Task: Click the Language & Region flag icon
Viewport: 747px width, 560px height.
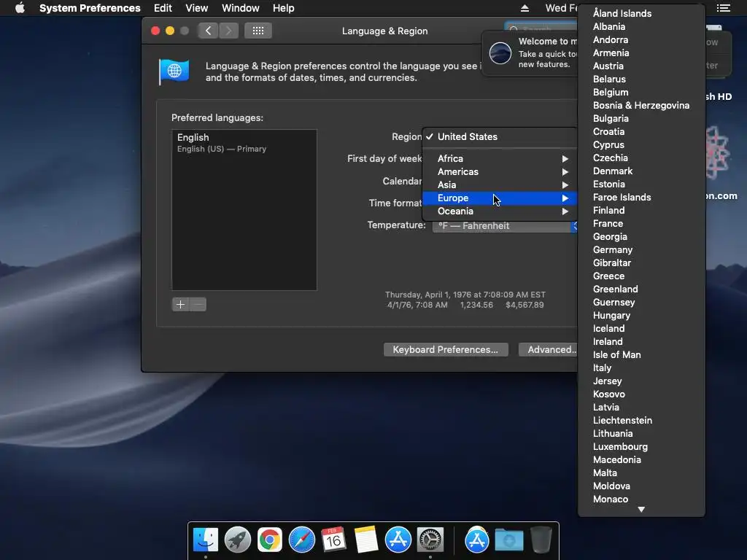Action: [174, 71]
